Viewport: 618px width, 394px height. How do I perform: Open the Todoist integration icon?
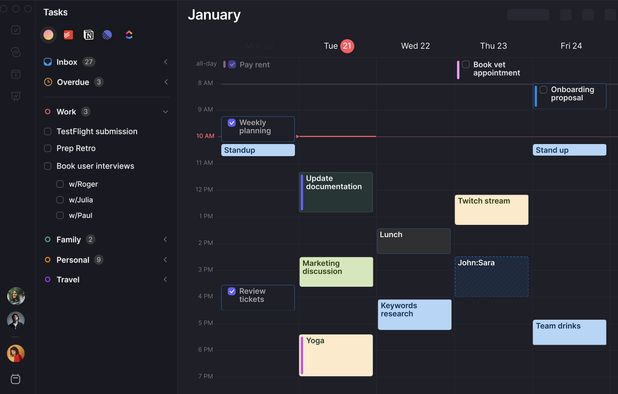(x=69, y=35)
